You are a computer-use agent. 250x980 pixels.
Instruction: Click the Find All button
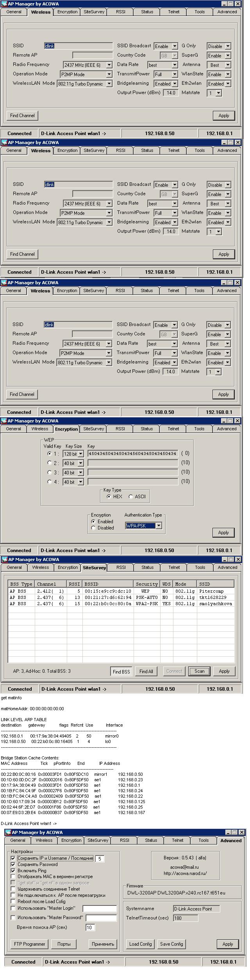(146, 672)
